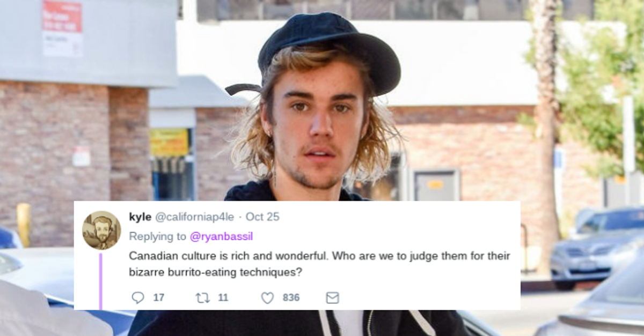This screenshot has width=644, height=336.
Task: Retweet kyle's tweet using the arrows icon
Action: [203, 297]
